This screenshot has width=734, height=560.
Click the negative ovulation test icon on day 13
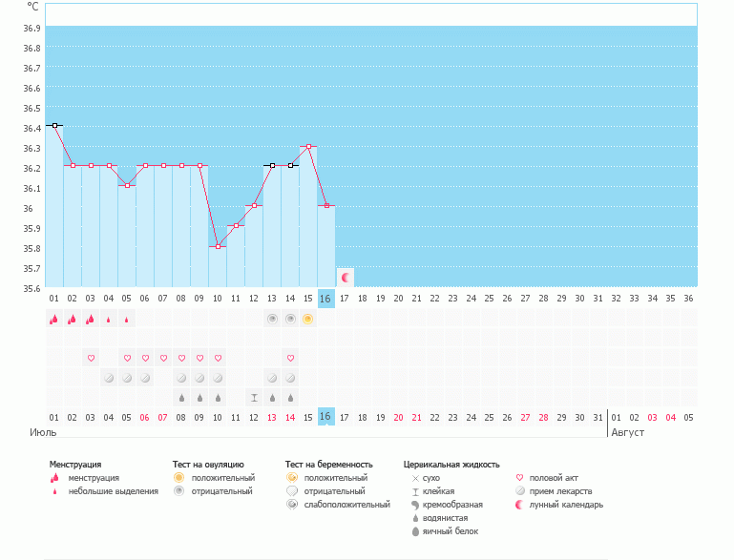coord(272,320)
